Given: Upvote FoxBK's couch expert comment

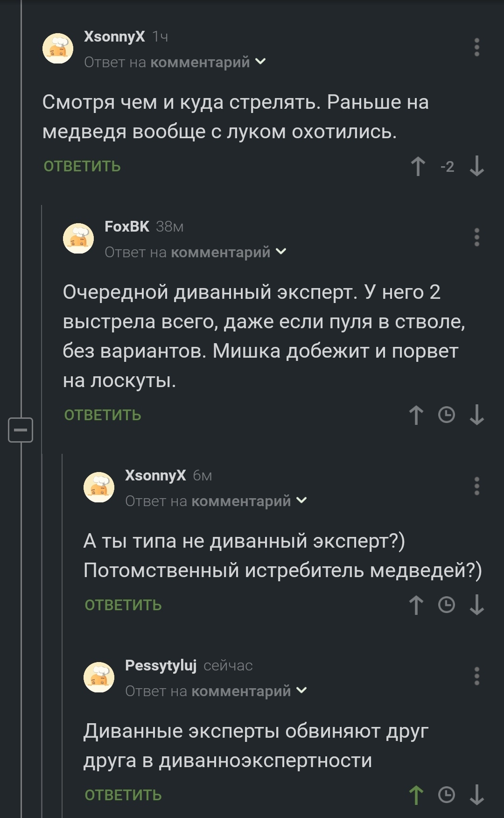Looking at the screenshot, I should 416,415.
